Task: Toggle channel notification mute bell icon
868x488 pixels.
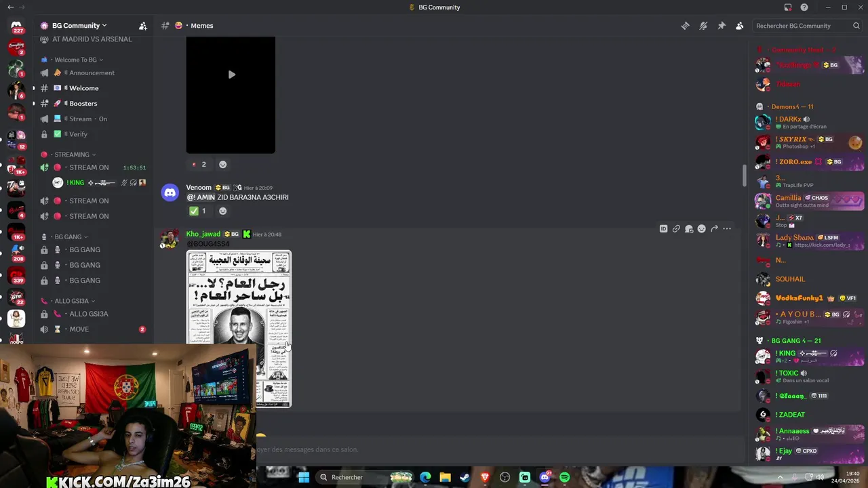Action: pos(703,26)
